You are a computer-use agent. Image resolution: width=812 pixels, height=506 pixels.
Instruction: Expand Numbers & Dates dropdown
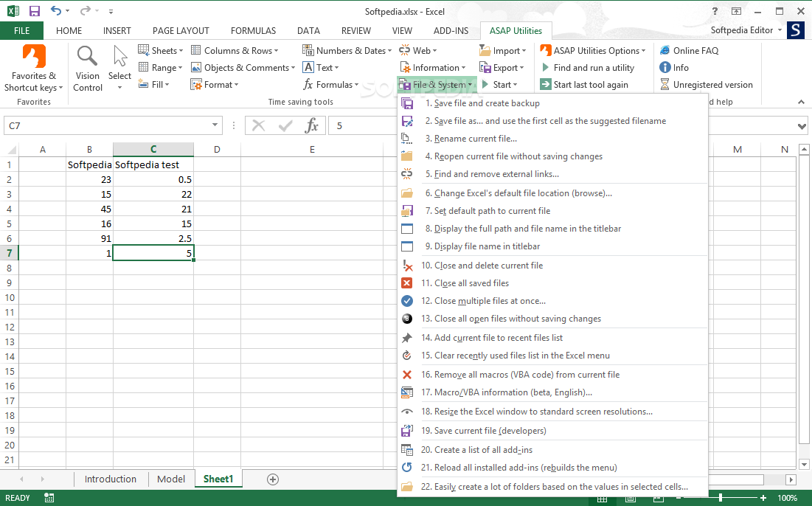347,50
